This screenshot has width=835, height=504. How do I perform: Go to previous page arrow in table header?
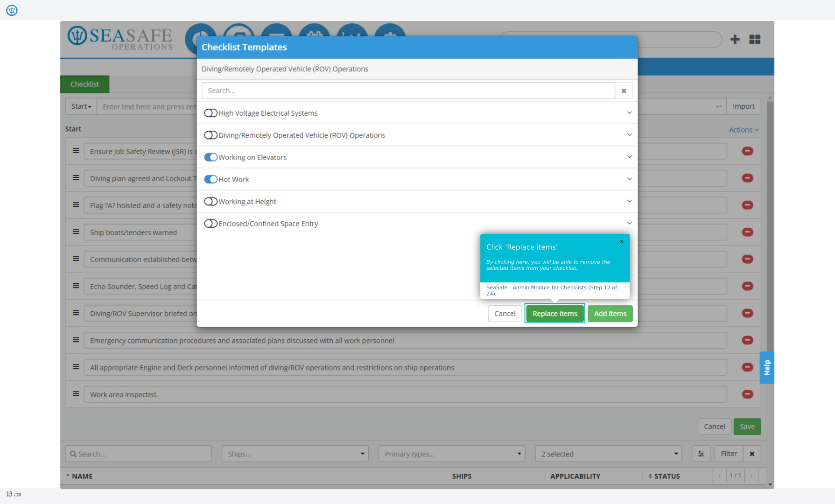point(720,476)
